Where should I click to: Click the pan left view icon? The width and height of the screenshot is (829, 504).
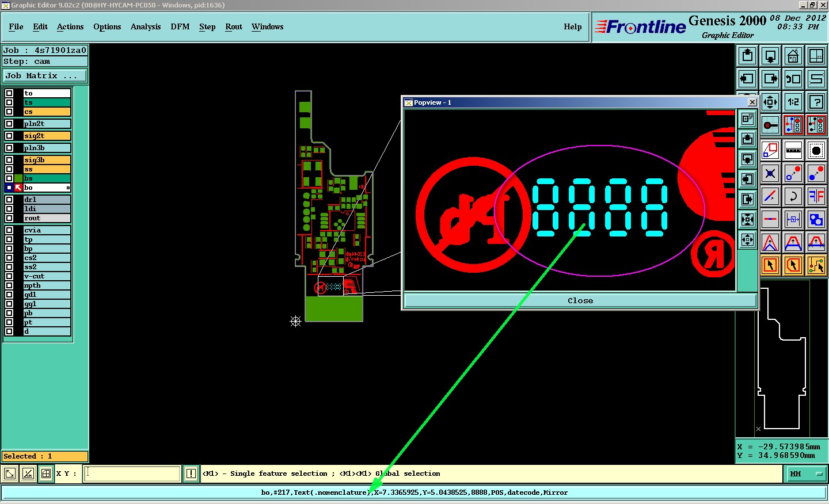[747, 79]
